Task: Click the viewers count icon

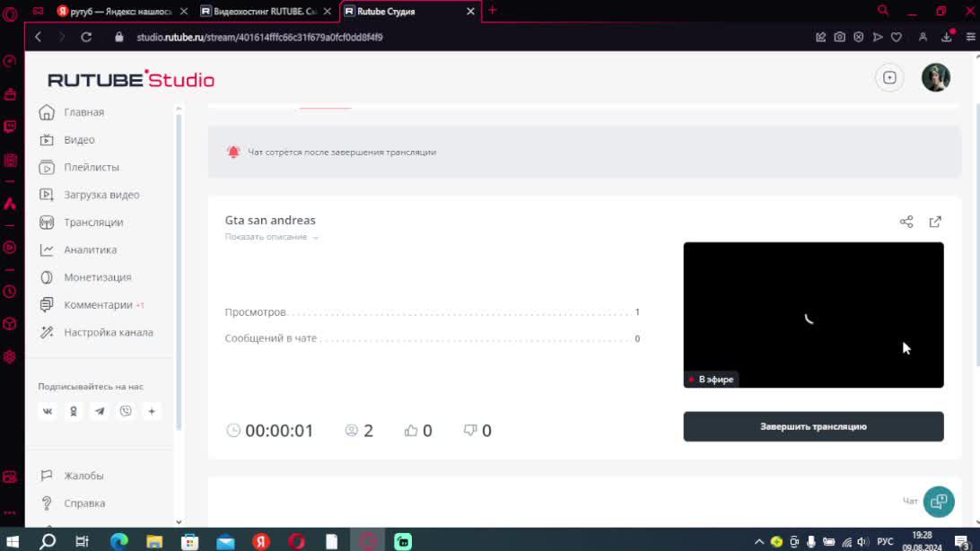Action: tap(351, 431)
